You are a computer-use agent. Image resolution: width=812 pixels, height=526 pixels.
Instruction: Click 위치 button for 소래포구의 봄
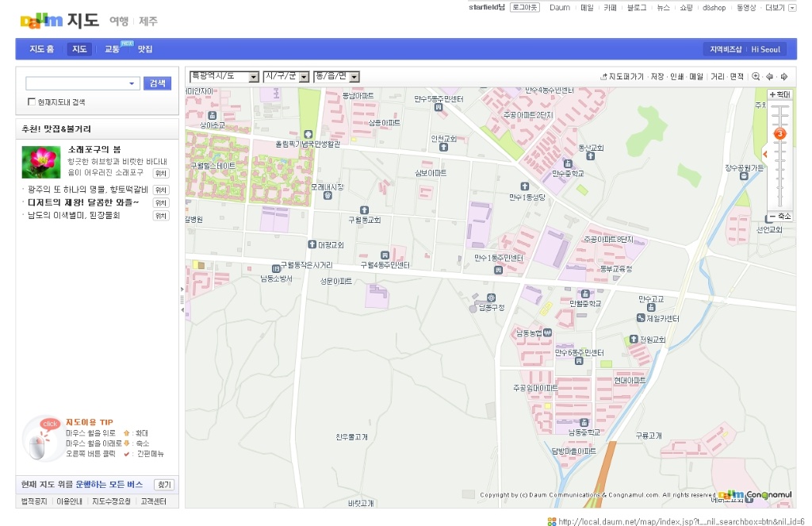pos(161,173)
